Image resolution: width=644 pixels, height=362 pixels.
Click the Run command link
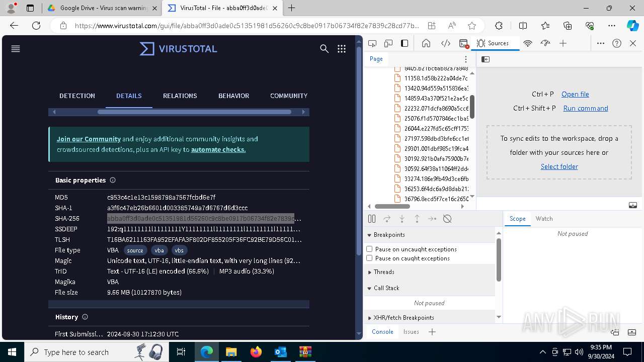[586, 108]
